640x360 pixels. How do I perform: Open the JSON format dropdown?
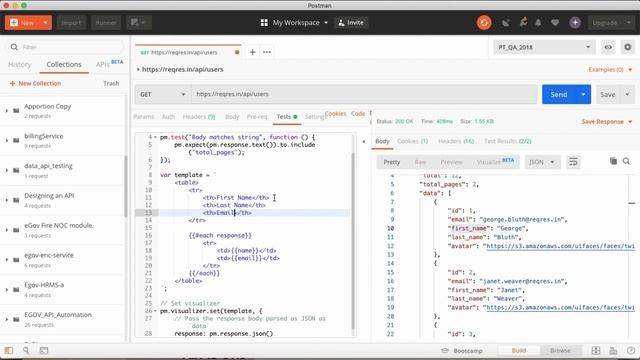point(542,162)
